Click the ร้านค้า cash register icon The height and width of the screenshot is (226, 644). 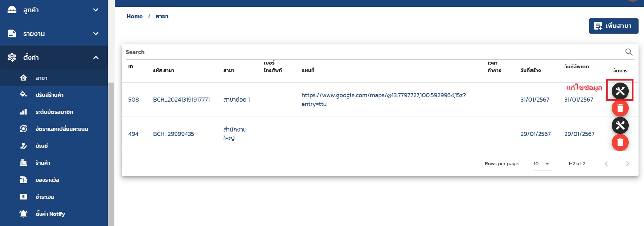point(23,163)
